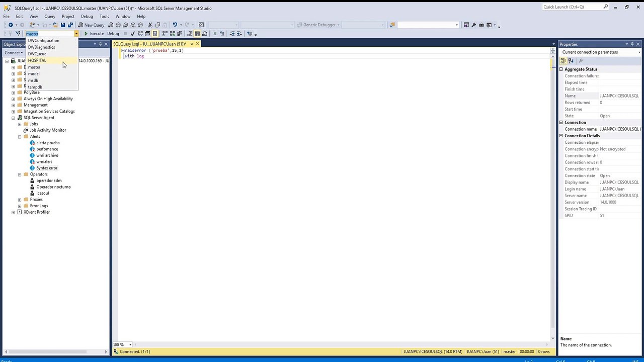The image size is (644, 362).
Task: Toggle Include Actual Execution Plan icon
Action: (165, 34)
